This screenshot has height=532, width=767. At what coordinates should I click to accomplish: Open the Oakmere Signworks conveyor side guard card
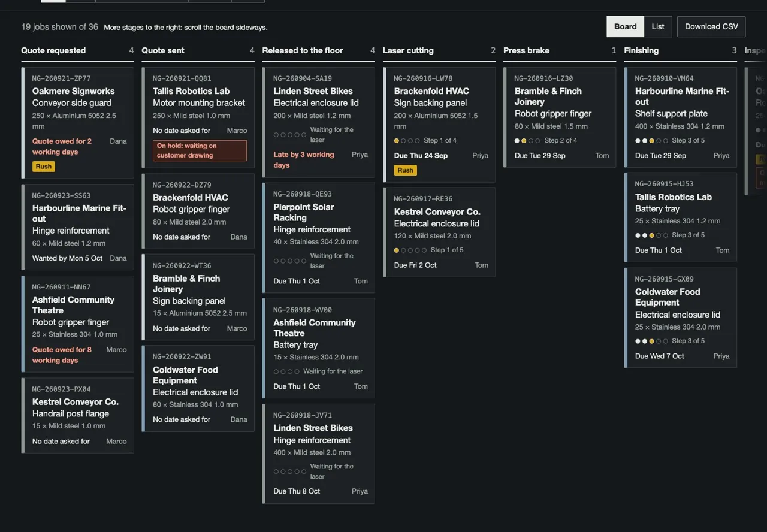tap(78, 123)
